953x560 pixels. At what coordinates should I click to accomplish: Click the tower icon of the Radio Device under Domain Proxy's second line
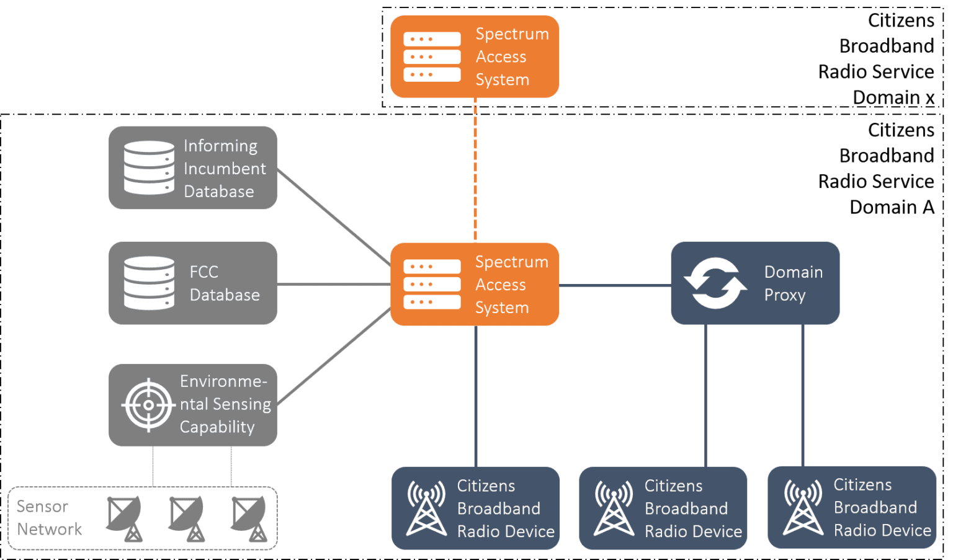803,507
